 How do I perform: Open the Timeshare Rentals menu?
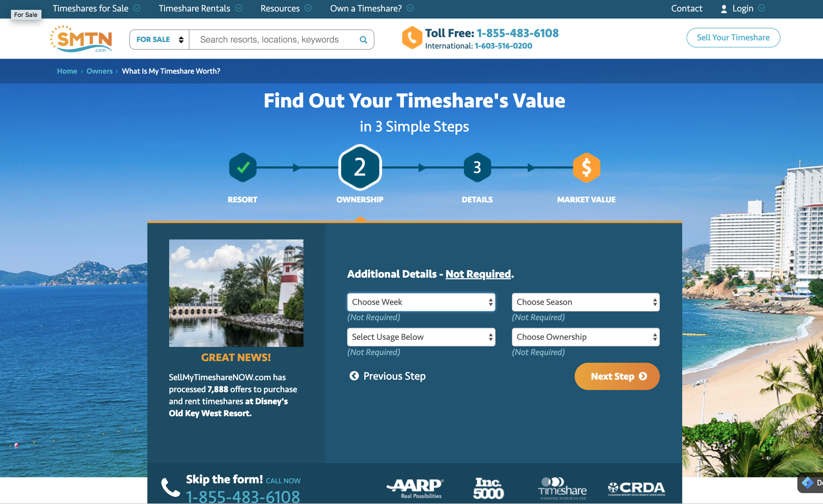click(194, 8)
